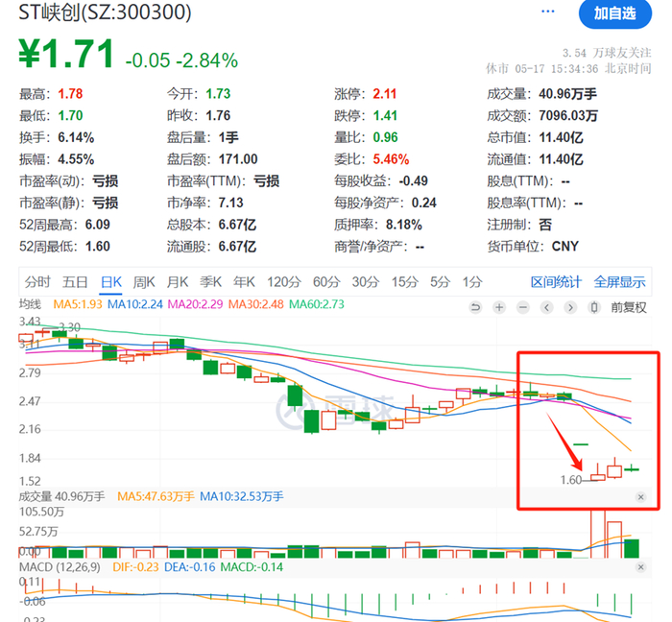
Task: Zoom out the chart with minus icon
Action: click(523, 307)
